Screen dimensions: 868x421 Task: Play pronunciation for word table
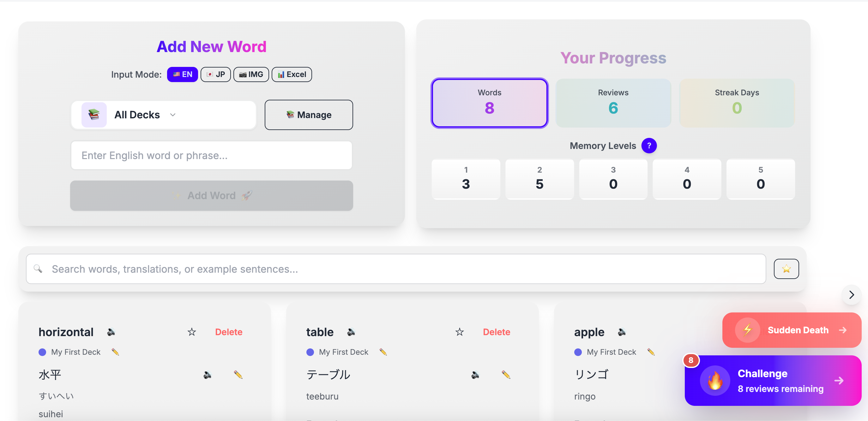click(x=351, y=332)
